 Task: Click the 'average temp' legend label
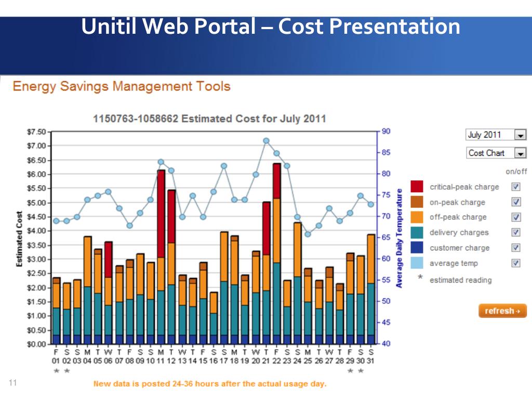click(454, 263)
